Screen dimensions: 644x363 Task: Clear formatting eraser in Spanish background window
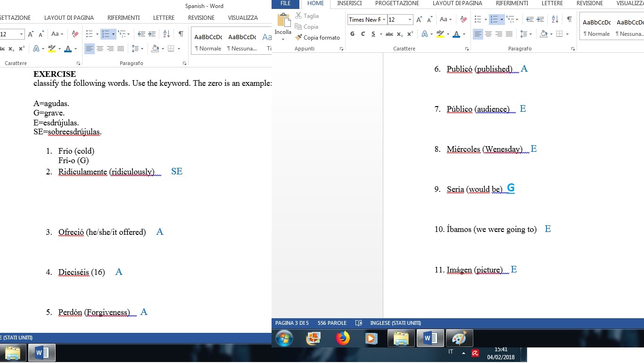(x=75, y=34)
